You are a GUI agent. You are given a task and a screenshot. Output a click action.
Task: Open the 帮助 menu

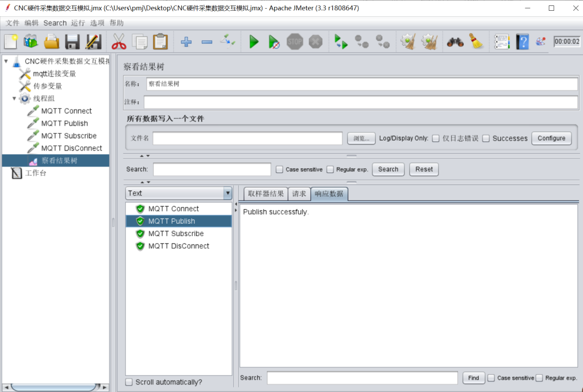pos(117,23)
